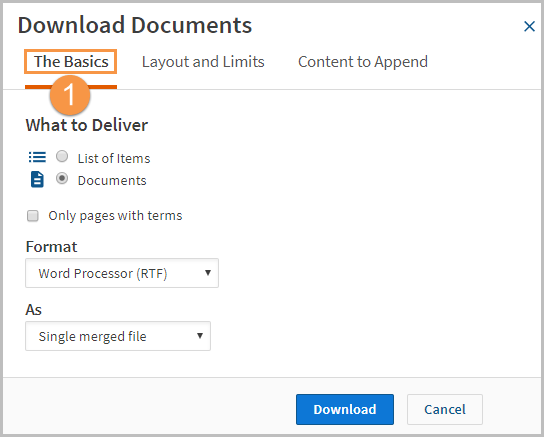544x437 pixels.
Task: Click the Documents option label
Action: click(112, 180)
